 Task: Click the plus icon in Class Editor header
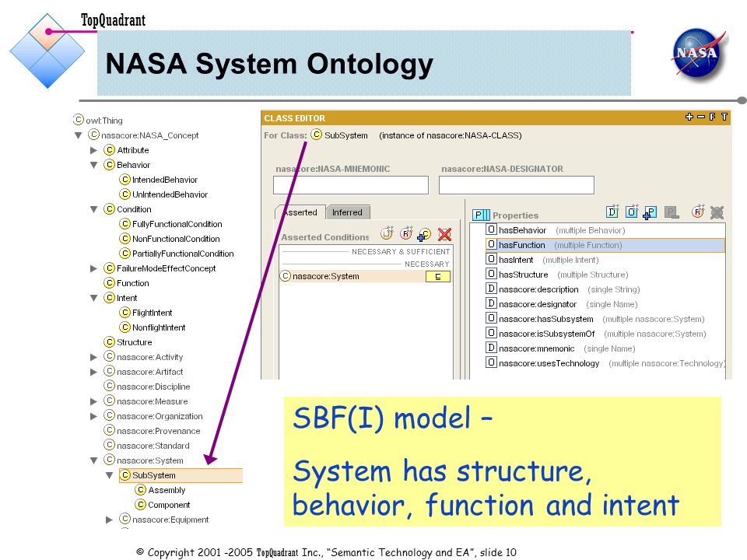[689, 117]
